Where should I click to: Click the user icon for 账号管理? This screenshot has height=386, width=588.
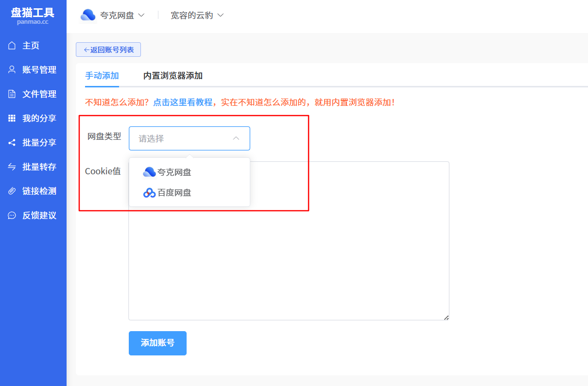12,70
